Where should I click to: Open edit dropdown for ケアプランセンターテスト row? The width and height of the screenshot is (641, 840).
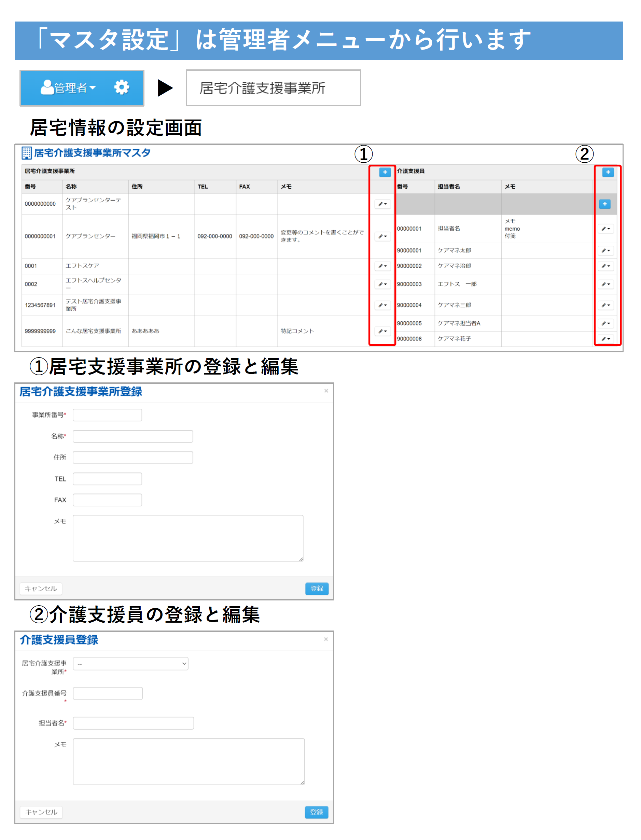click(x=382, y=204)
